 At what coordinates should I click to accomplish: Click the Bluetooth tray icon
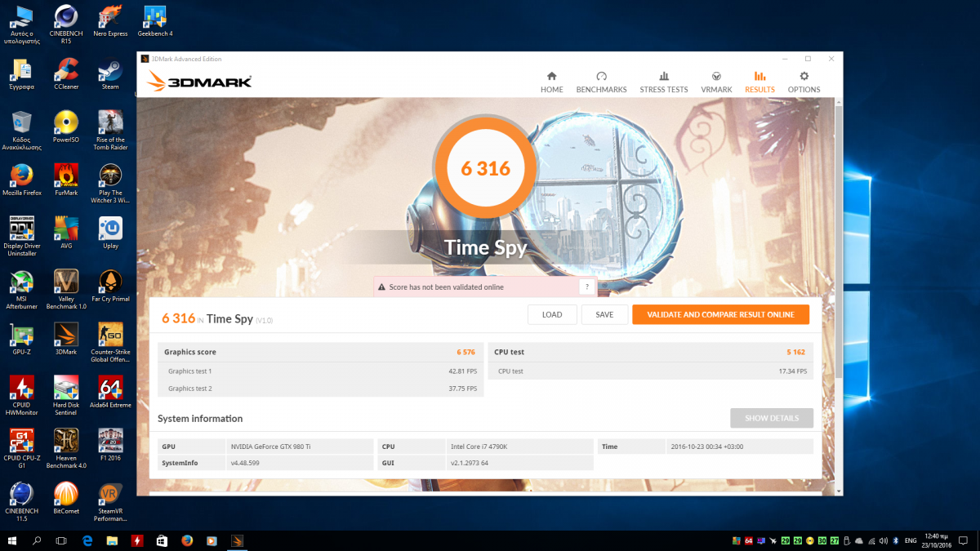point(895,540)
